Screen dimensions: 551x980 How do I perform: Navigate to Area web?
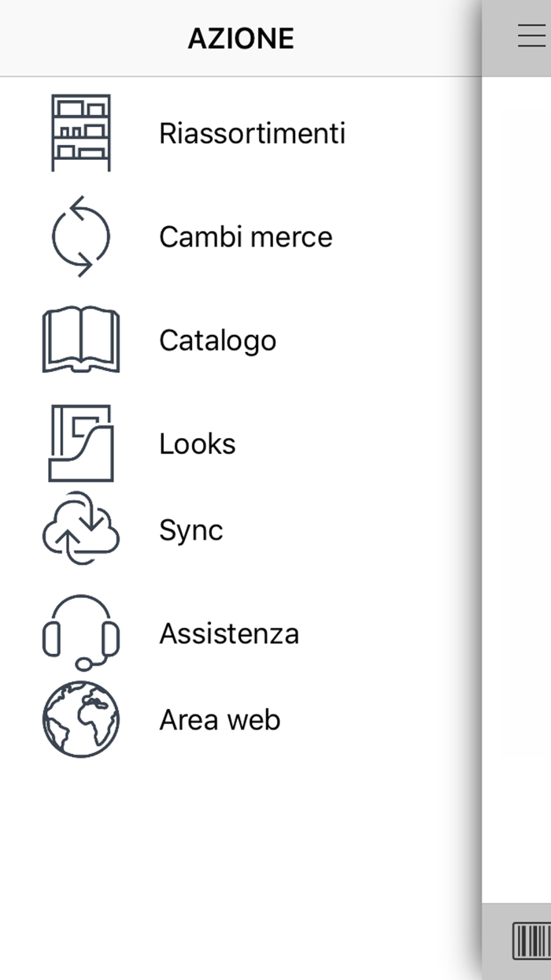pyautogui.click(x=219, y=718)
